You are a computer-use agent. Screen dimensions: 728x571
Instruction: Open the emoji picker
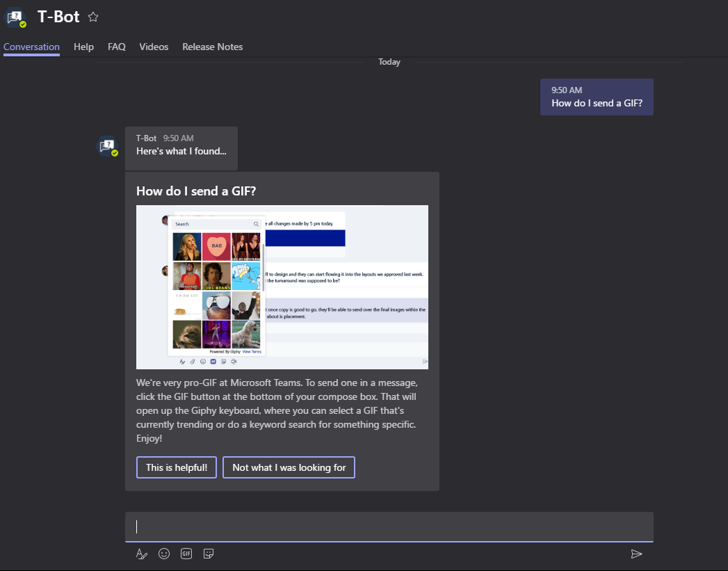pyautogui.click(x=164, y=554)
